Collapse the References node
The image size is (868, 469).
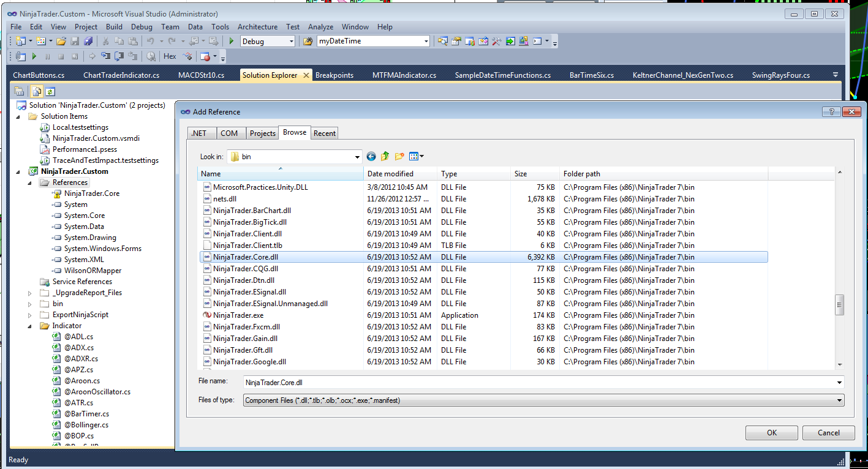click(29, 182)
